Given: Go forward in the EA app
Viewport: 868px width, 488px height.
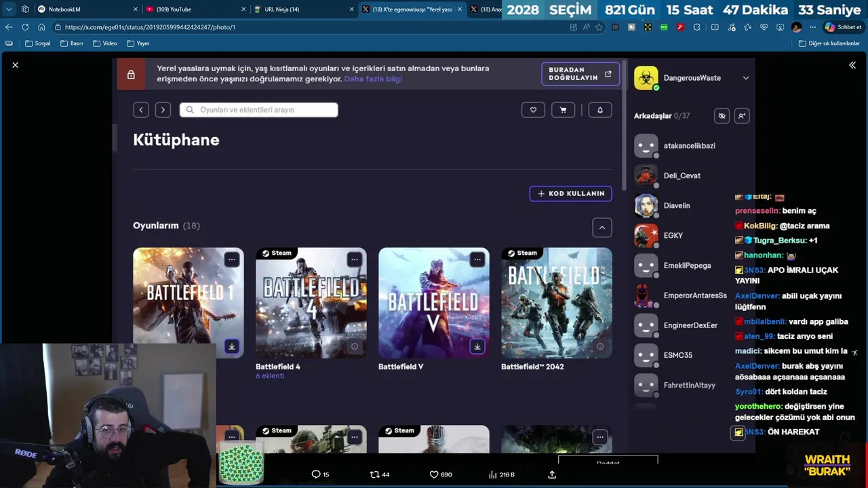Looking at the screenshot, I should 163,110.
